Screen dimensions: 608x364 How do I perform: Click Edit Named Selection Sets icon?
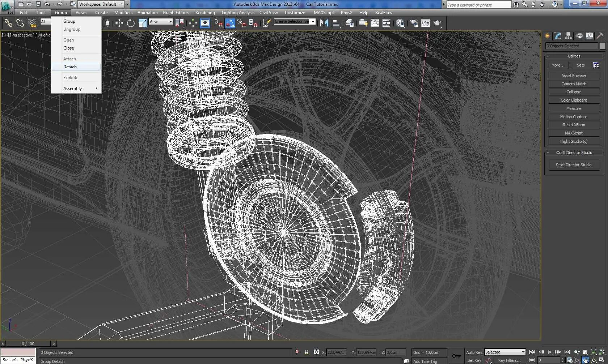[266, 23]
